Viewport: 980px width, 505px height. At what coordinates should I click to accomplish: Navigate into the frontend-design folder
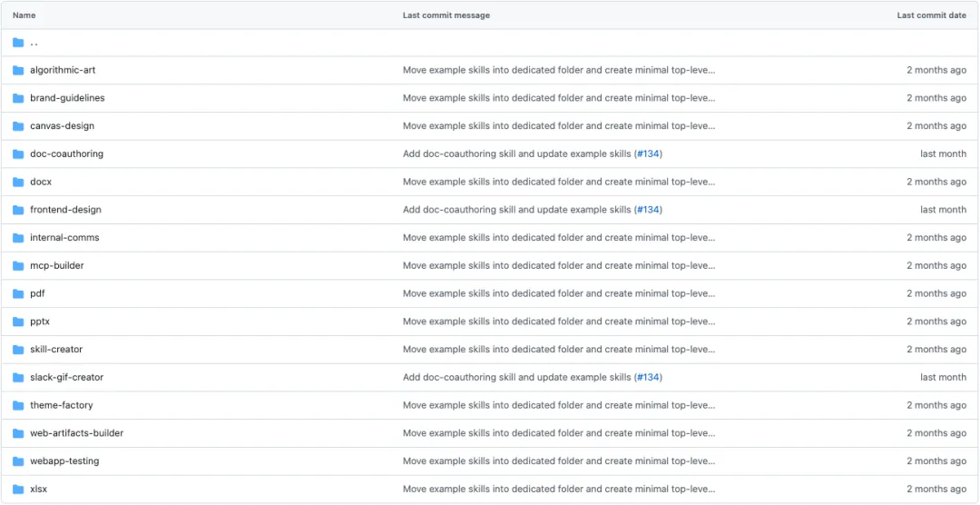point(65,210)
